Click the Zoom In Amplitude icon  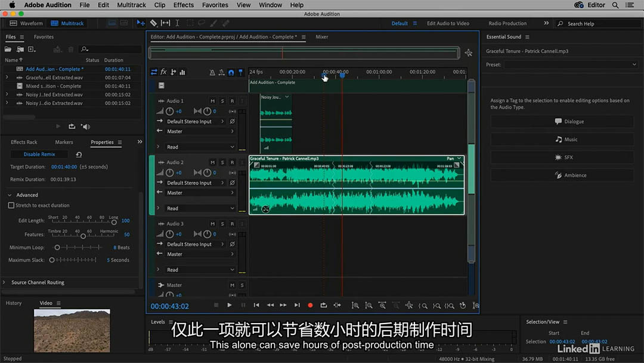click(355, 306)
